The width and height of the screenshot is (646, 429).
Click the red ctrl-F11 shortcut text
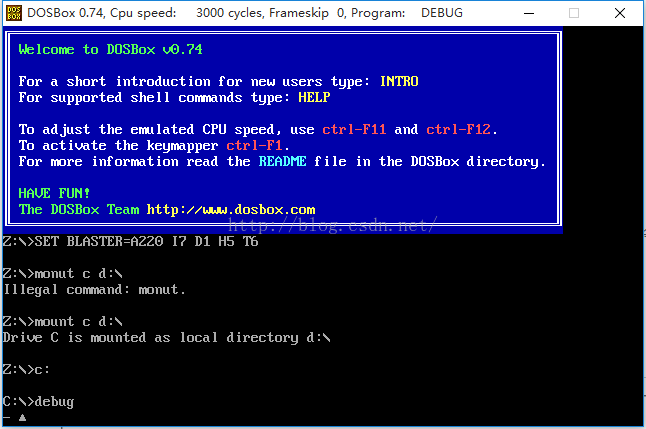click(354, 129)
